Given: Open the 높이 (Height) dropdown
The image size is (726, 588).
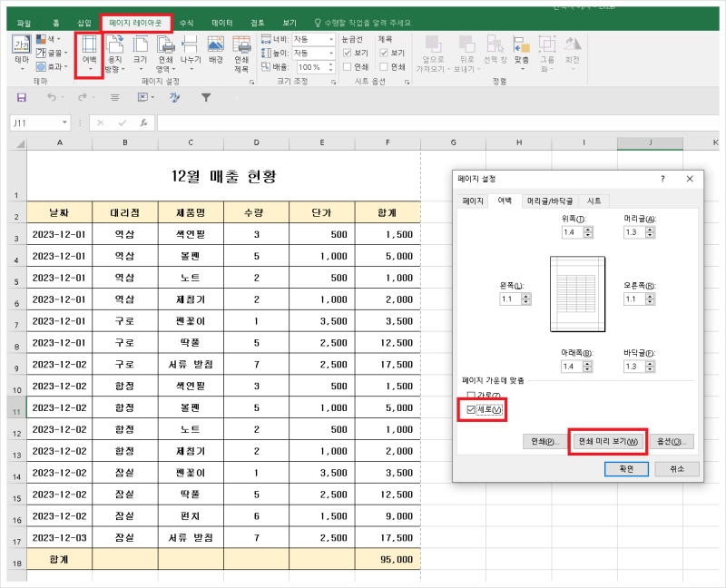Looking at the screenshot, I should (331, 54).
